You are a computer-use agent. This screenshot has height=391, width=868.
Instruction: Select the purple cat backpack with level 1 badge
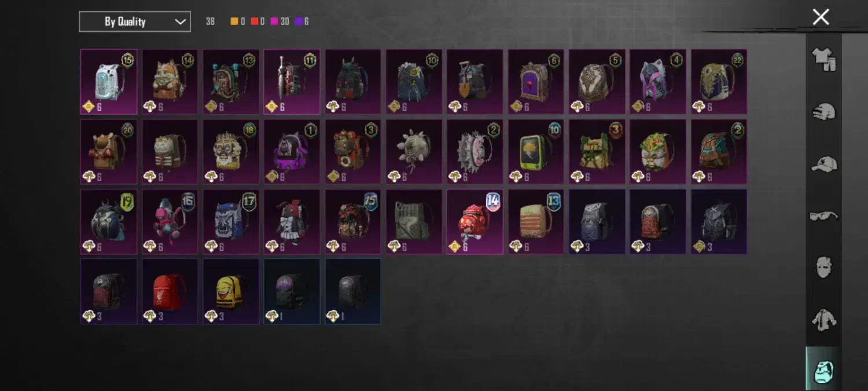[x=292, y=152]
